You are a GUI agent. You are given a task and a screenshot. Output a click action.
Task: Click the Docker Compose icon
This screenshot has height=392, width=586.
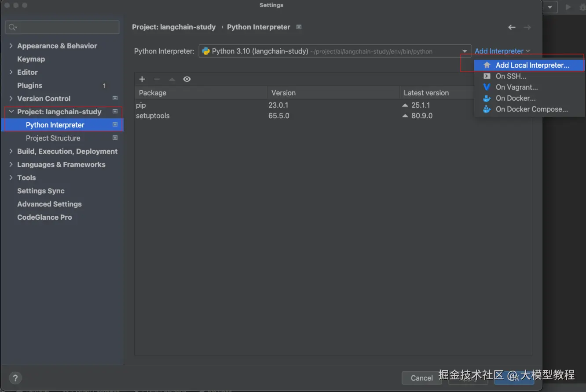click(x=487, y=109)
